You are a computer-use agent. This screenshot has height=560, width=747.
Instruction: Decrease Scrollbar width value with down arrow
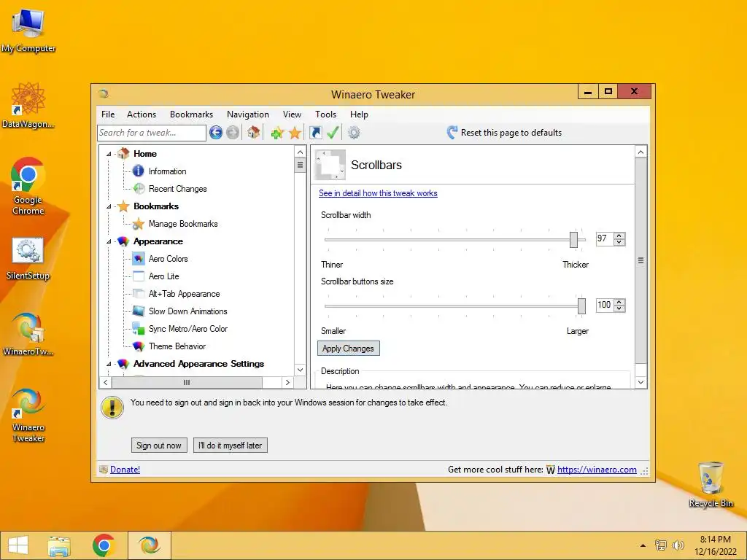pyautogui.click(x=619, y=242)
